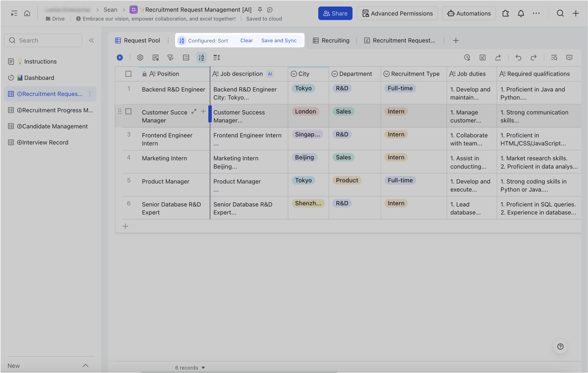Select the Request Pool view tab
This screenshot has height=373, width=588.
tap(138, 40)
